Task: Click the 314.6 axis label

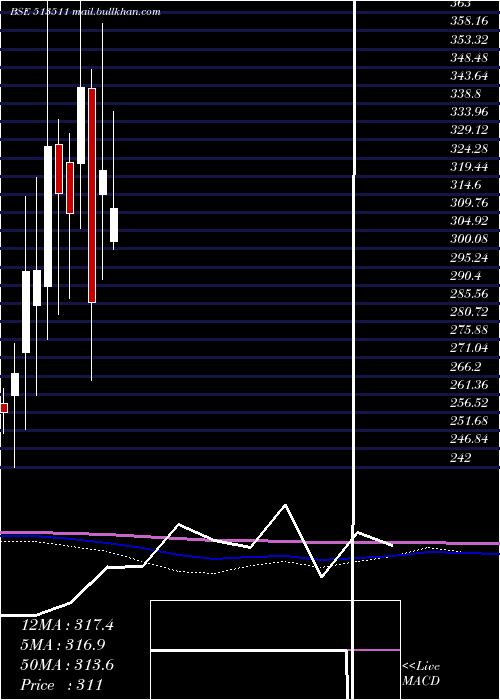Action: (x=465, y=185)
